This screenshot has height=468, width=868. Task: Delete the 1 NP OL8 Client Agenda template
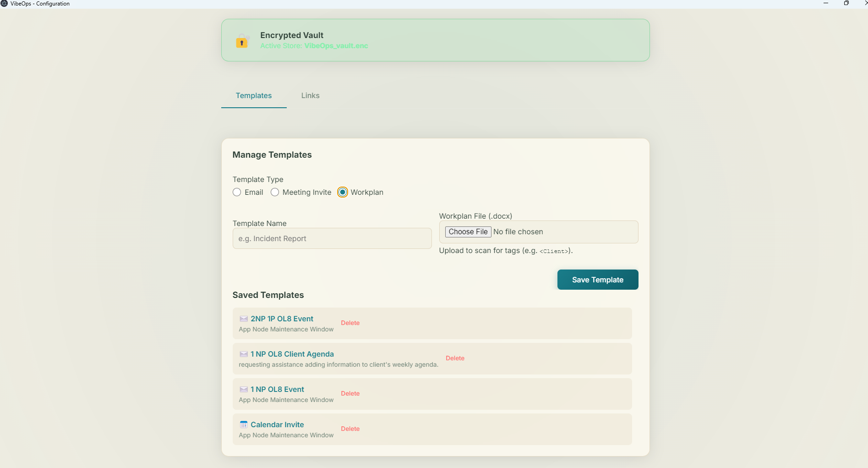point(455,358)
